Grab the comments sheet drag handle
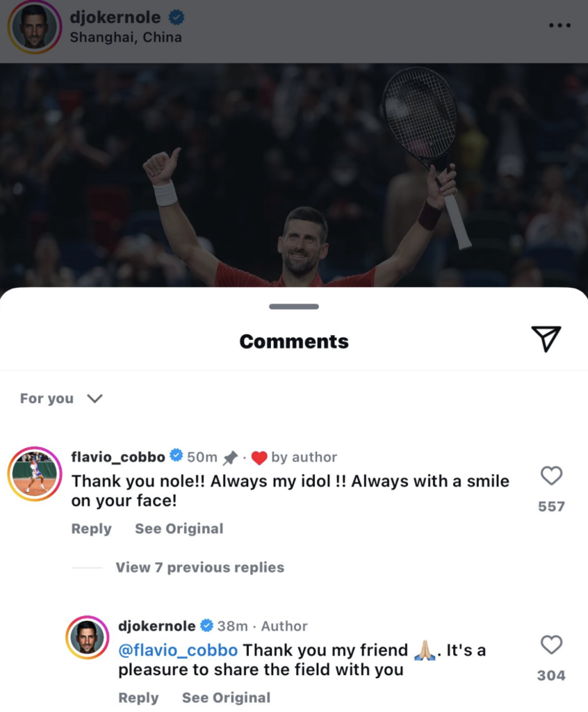The image size is (588, 712). tap(294, 307)
